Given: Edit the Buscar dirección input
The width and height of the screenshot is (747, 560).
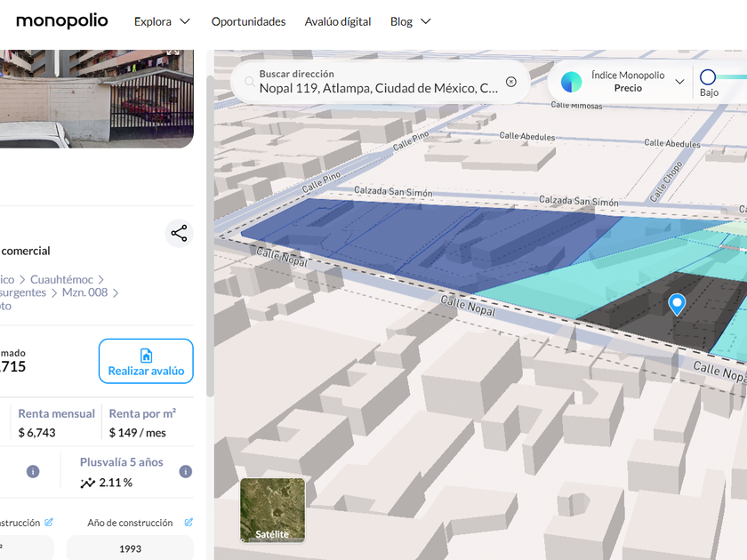Looking at the screenshot, I should [x=379, y=82].
